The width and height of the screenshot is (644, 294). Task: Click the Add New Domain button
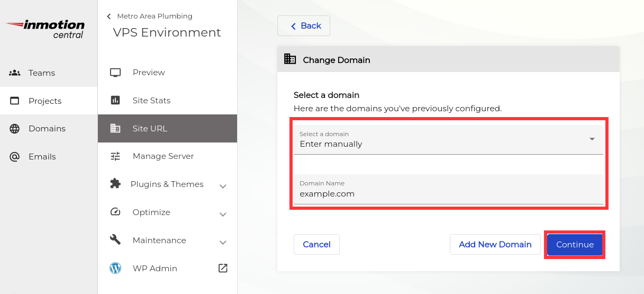pyautogui.click(x=495, y=245)
